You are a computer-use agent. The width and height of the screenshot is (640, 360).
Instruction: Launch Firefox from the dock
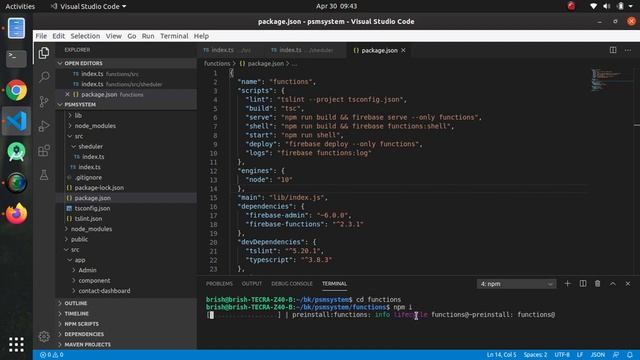pos(16,213)
